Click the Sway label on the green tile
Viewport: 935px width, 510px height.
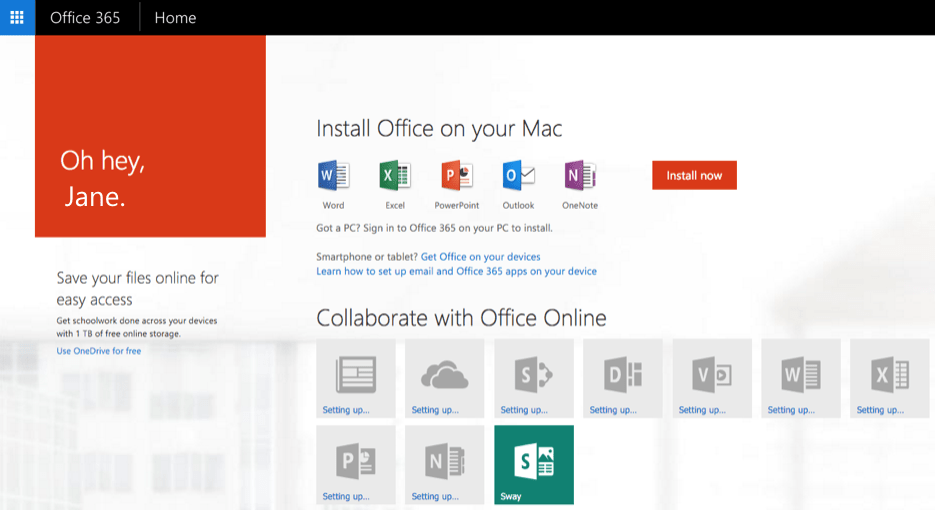510,496
